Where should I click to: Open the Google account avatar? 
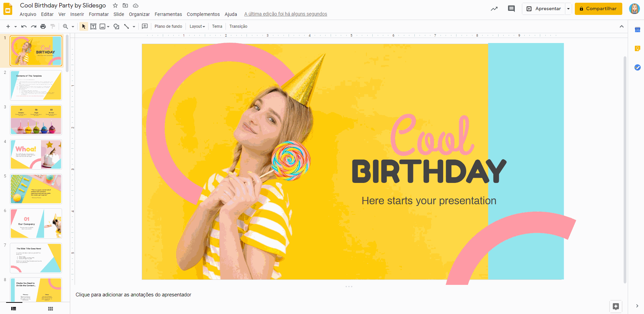634,9
